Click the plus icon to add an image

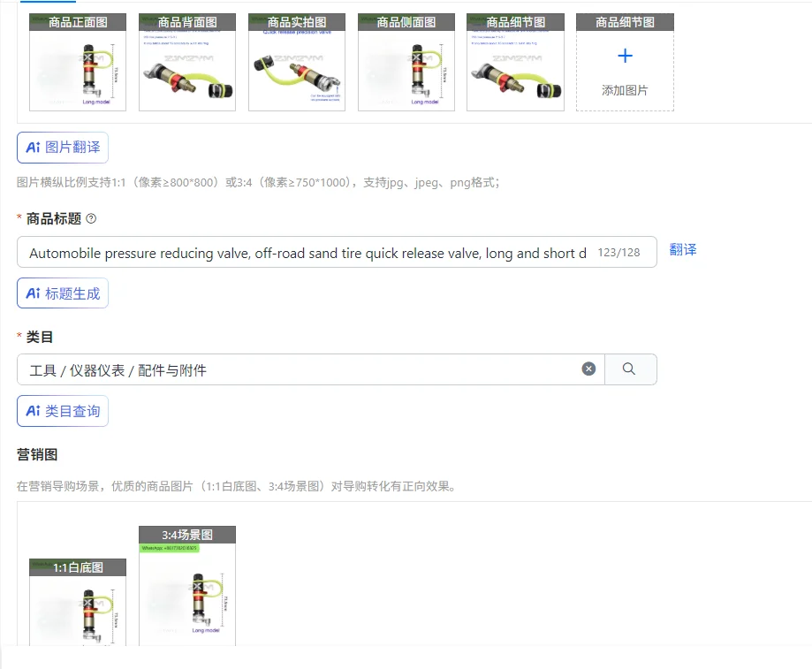tap(625, 56)
